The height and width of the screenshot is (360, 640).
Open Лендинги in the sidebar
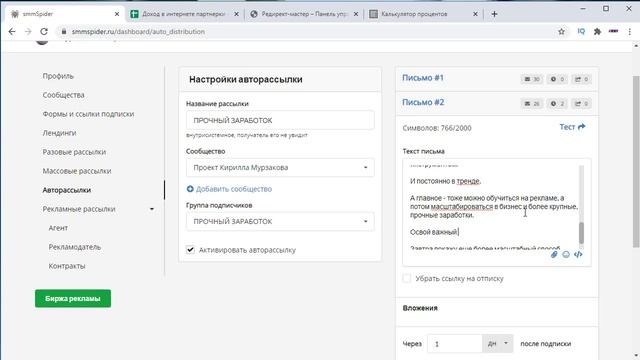tap(59, 133)
